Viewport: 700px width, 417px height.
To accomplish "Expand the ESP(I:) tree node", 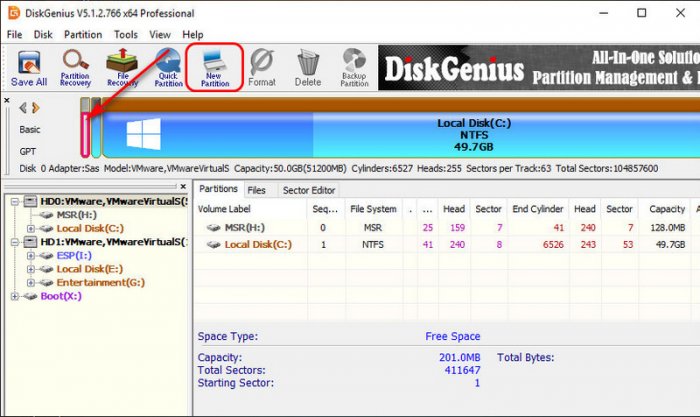I will click(x=31, y=256).
